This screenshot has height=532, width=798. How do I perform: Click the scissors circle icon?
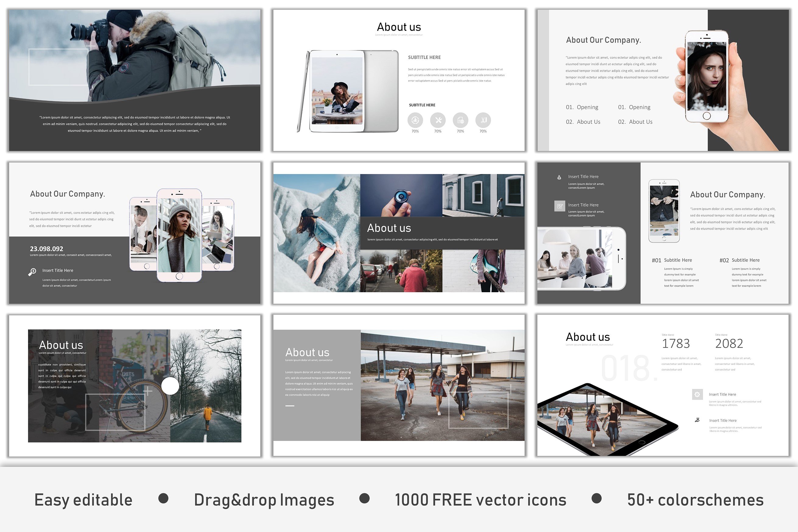tap(483, 120)
